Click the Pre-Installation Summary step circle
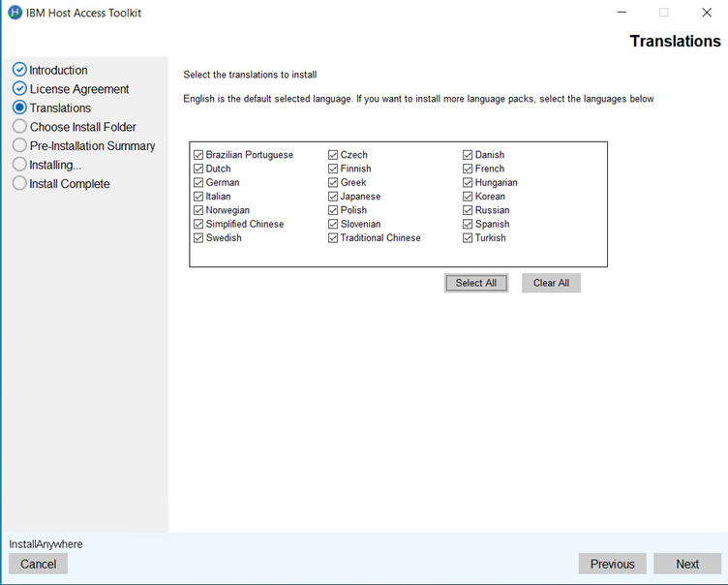The height and width of the screenshot is (585, 728). pyautogui.click(x=19, y=145)
